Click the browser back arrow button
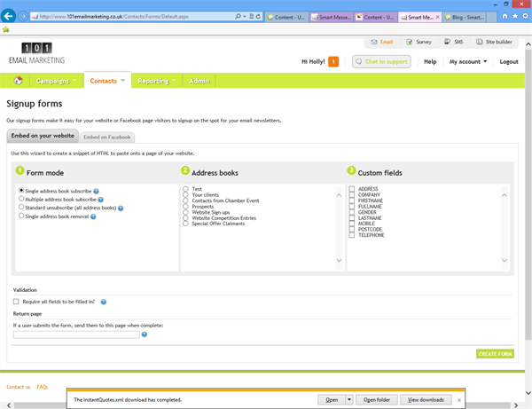Viewport: 532px width, 409px height. (8, 16)
